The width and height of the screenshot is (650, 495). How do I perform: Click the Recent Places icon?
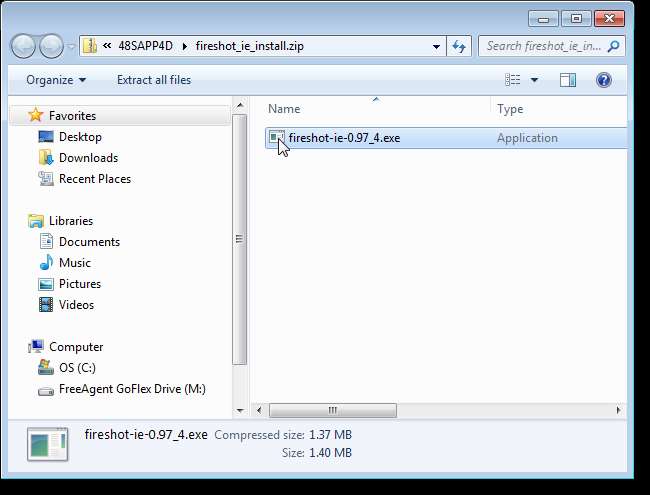(46, 179)
